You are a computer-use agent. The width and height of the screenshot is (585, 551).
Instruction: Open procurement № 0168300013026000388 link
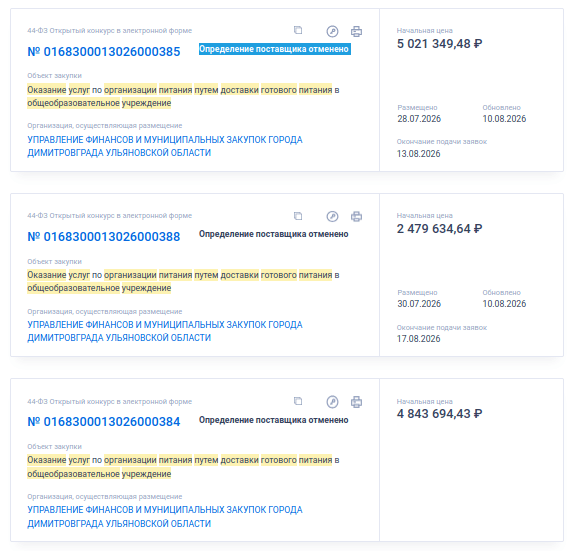[104, 237]
